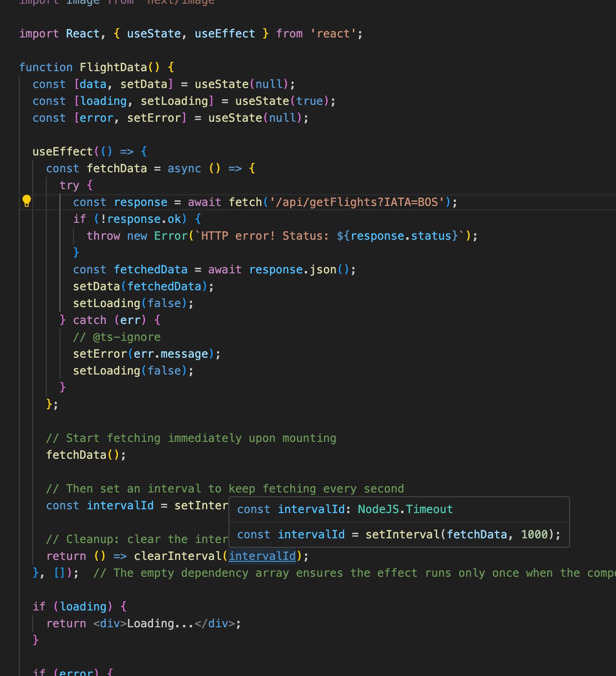Click the 'try {' keyword line
The image size is (616, 676).
click(x=76, y=185)
